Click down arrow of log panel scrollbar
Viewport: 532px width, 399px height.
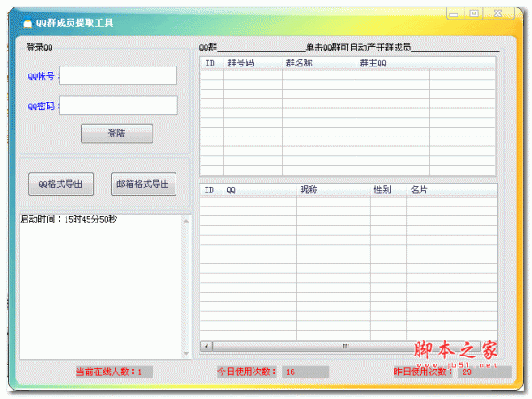(186, 354)
